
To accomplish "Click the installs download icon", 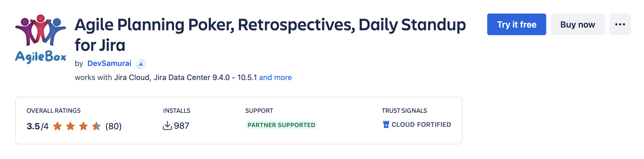I will (167, 125).
